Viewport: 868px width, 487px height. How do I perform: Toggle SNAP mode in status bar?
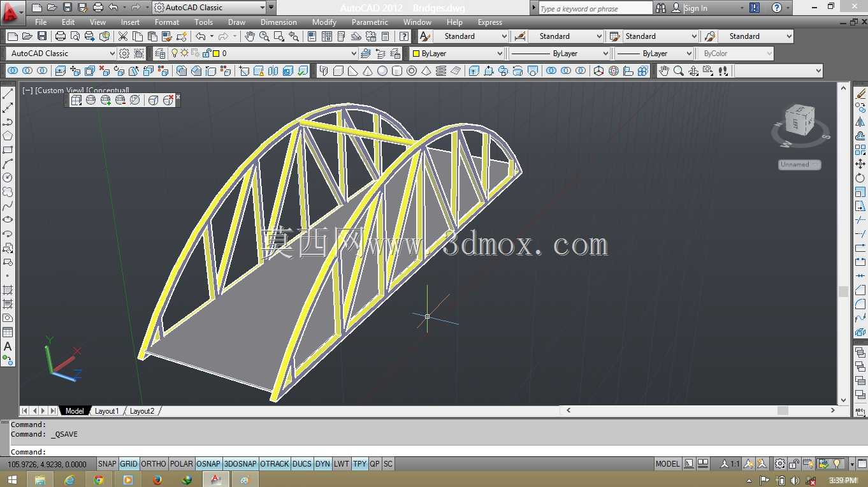tap(107, 464)
